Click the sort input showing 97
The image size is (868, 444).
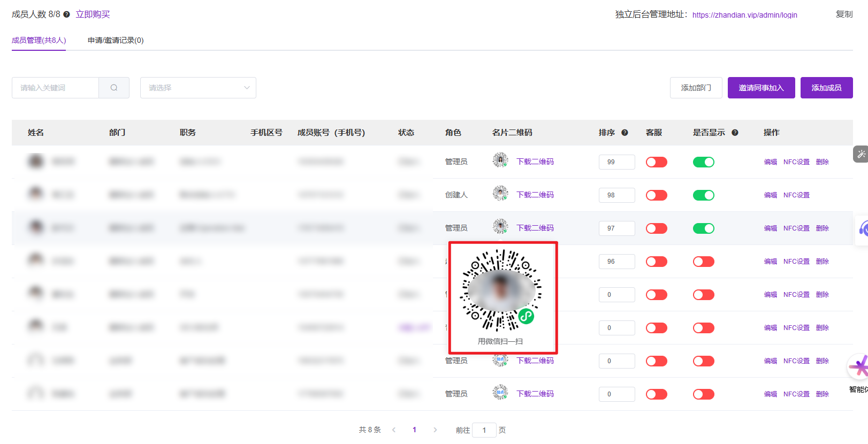coord(617,228)
